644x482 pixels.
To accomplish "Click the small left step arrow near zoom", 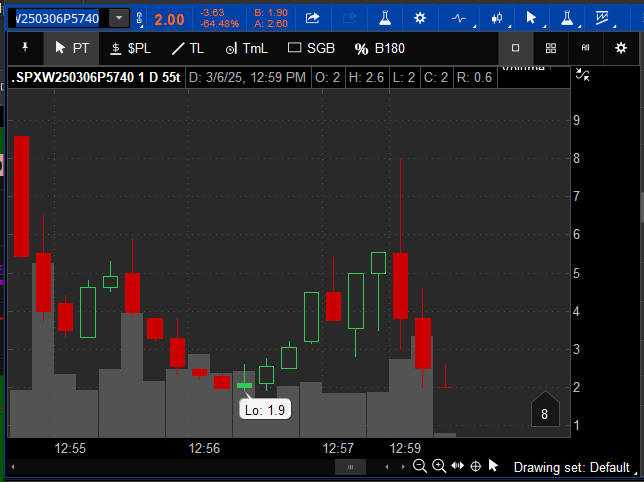I will point(386,467).
